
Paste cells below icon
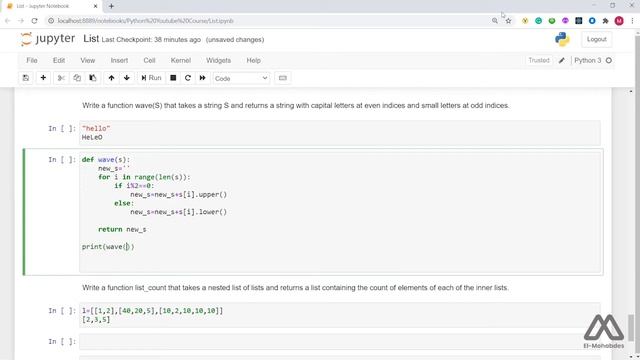[93, 78]
